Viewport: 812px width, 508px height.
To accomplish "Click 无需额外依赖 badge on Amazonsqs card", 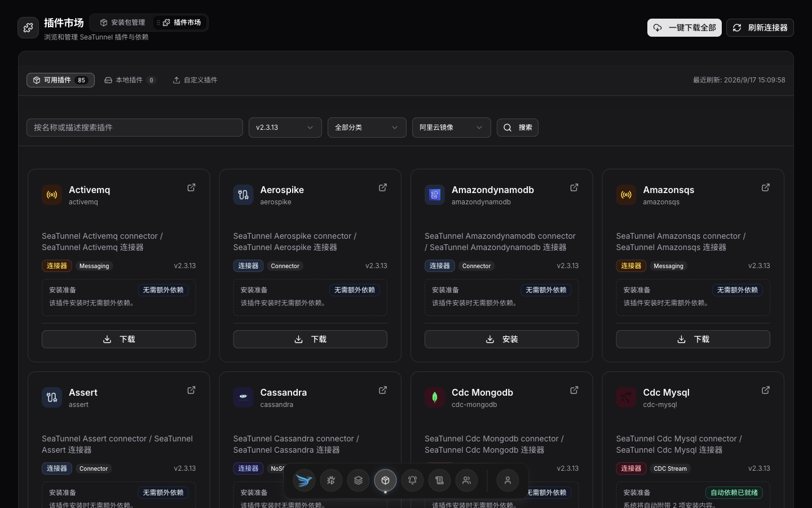I will click(738, 290).
